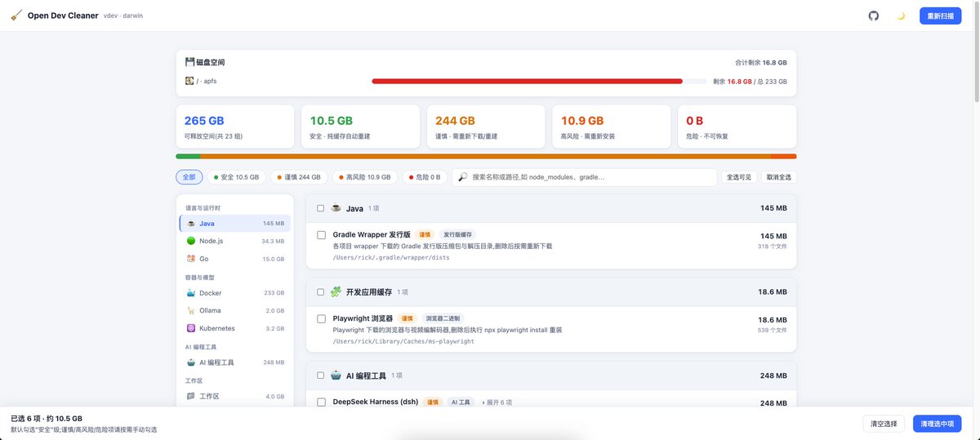Click the 318 个文件 count
This screenshot has height=440, width=980.
click(773, 247)
